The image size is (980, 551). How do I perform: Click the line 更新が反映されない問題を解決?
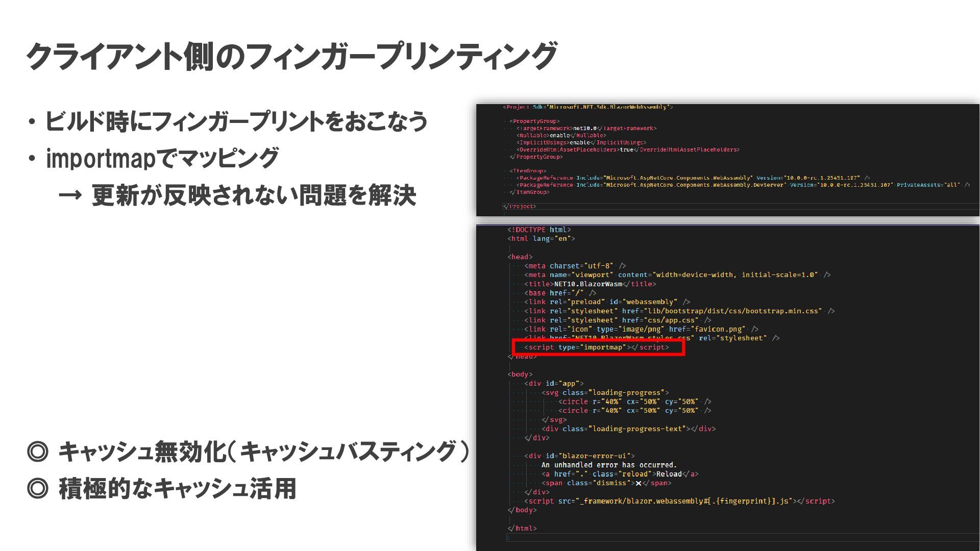253,195
